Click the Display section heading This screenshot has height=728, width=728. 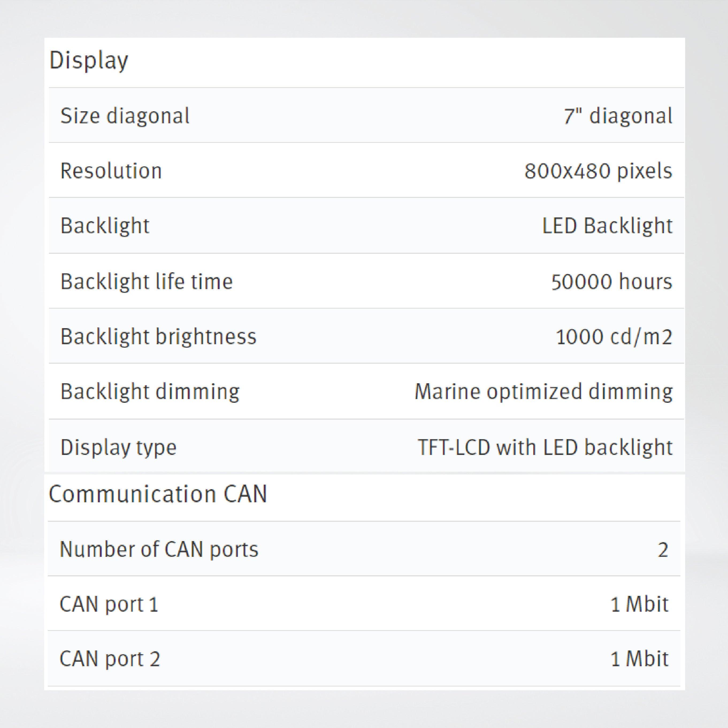point(89,60)
